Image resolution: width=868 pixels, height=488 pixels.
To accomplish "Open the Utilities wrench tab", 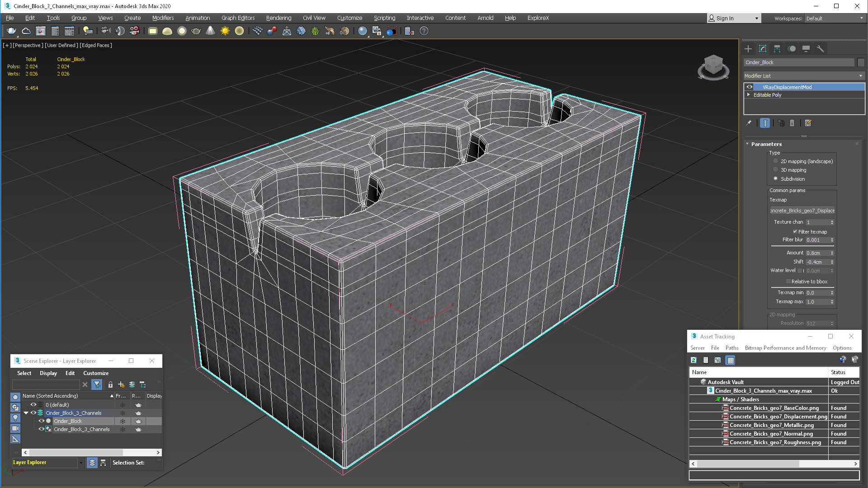I will pos(821,49).
